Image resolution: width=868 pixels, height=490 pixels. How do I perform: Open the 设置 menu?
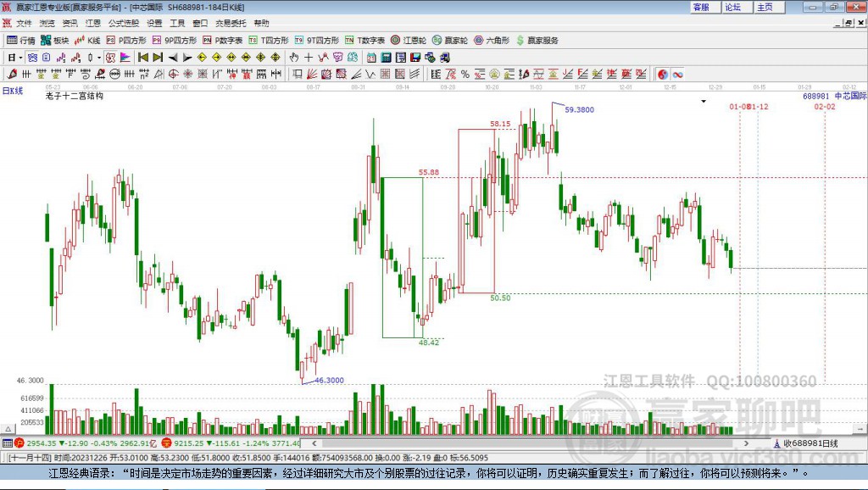coord(154,23)
